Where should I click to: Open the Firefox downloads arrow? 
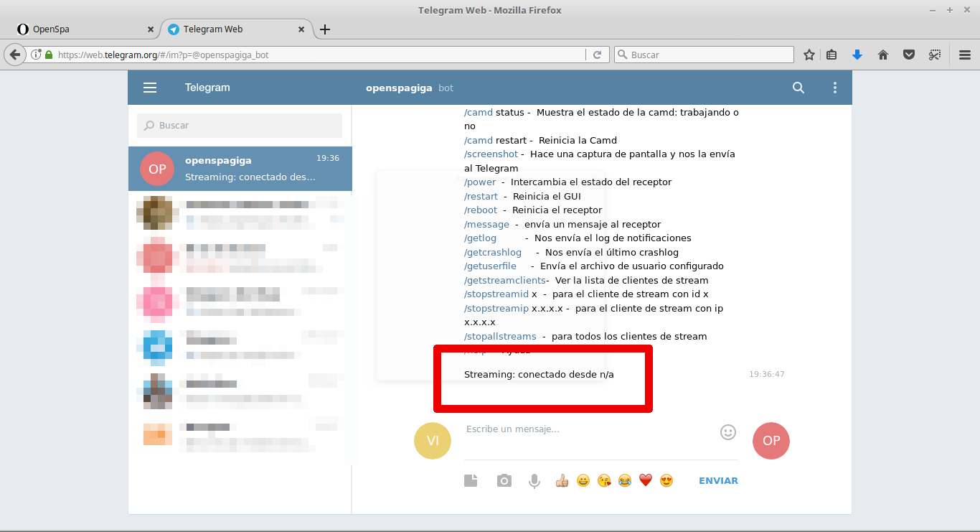click(857, 55)
